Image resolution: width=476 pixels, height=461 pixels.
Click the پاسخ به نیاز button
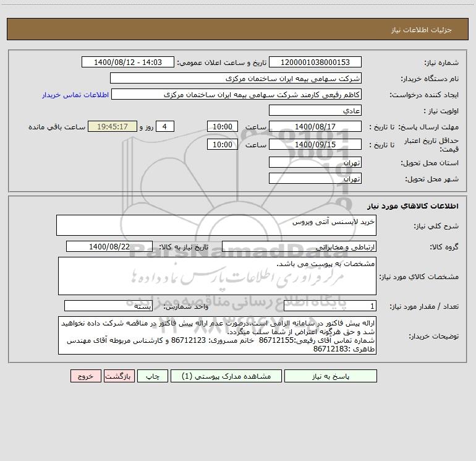(331, 376)
